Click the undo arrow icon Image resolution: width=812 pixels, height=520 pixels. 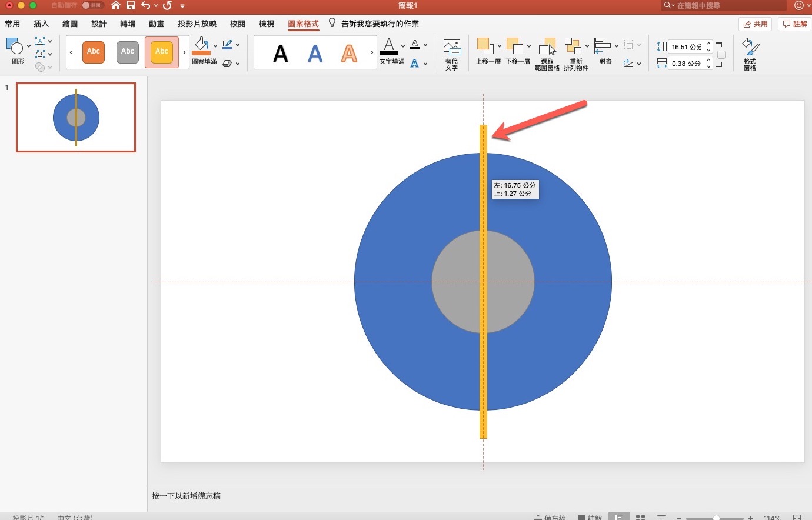pos(146,5)
